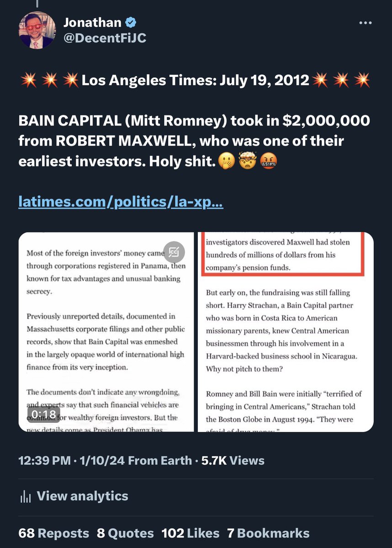Viewport: 392px width, 548px height.
Task: Click the 12:39 PM timestamp
Action: click(x=44, y=460)
